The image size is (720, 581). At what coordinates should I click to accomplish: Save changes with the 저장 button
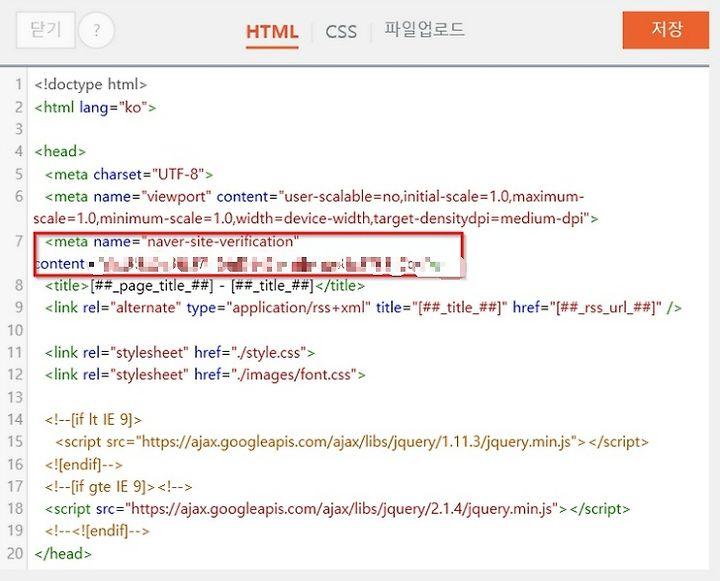pyautogui.click(x=666, y=30)
